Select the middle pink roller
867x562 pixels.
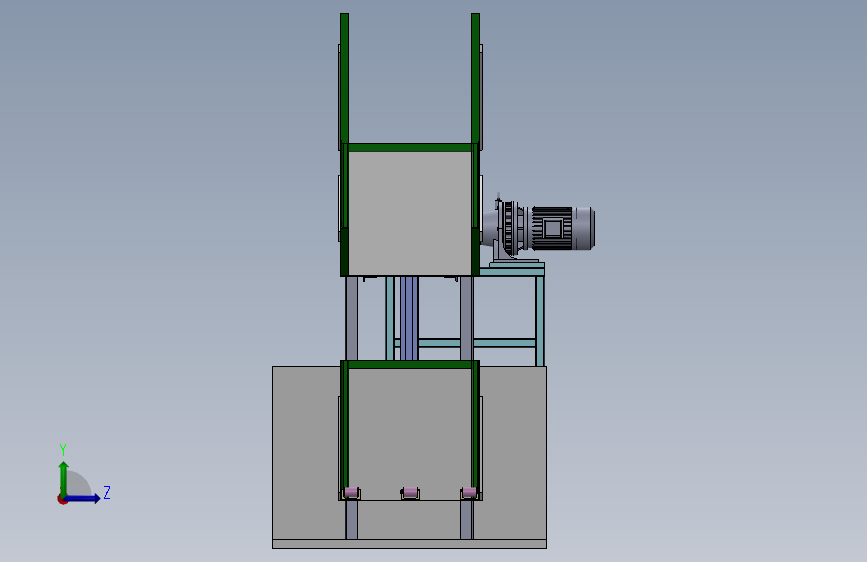click(410, 492)
